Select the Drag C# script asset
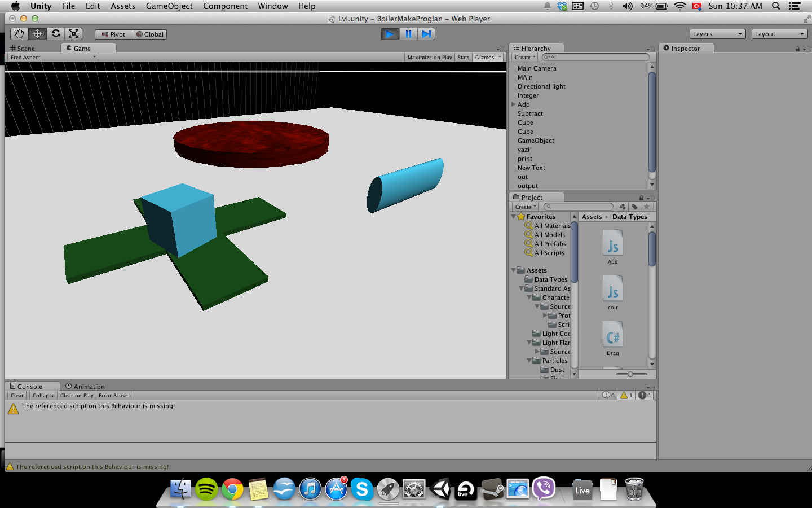This screenshot has width=812, height=508. pos(613,338)
